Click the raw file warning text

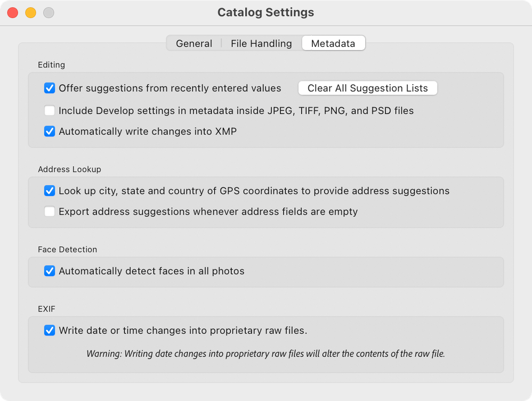(265, 353)
